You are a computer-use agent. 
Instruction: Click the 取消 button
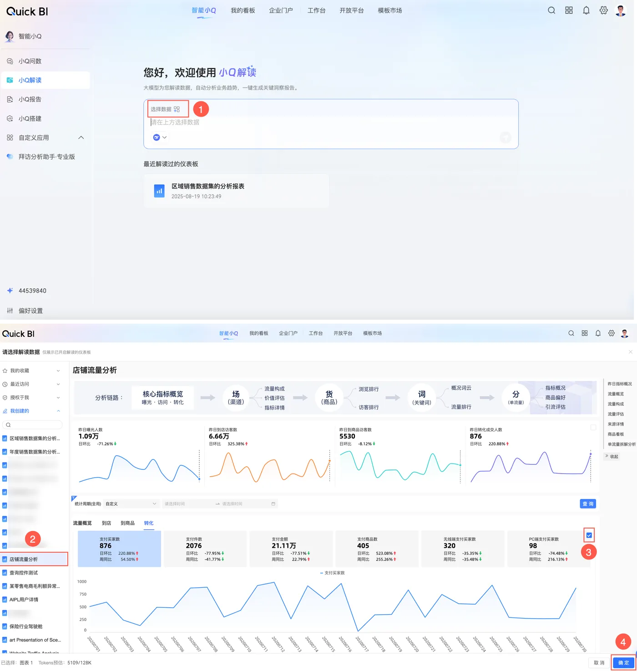pos(599,662)
